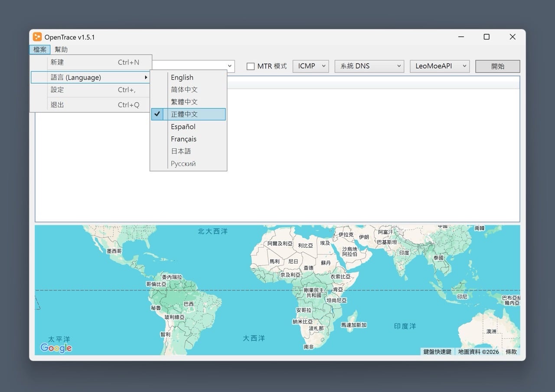Enable MTR 模式 checkbox
Image resolution: width=555 pixels, height=392 pixels.
point(251,66)
